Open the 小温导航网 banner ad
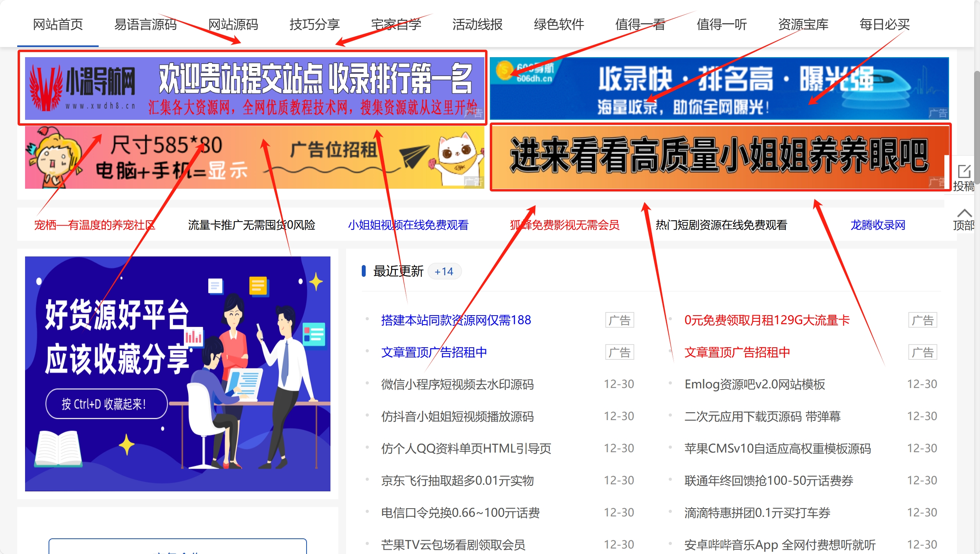 coord(254,88)
